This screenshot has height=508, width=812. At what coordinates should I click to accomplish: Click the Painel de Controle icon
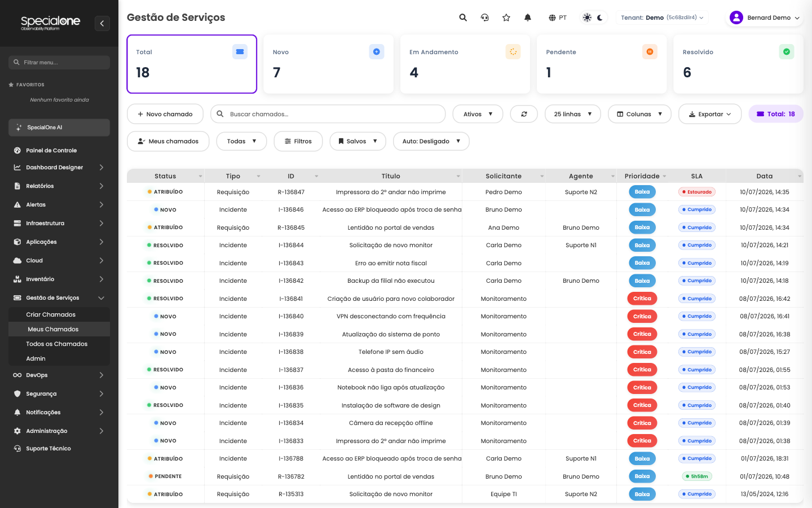(x=17, y=150)
